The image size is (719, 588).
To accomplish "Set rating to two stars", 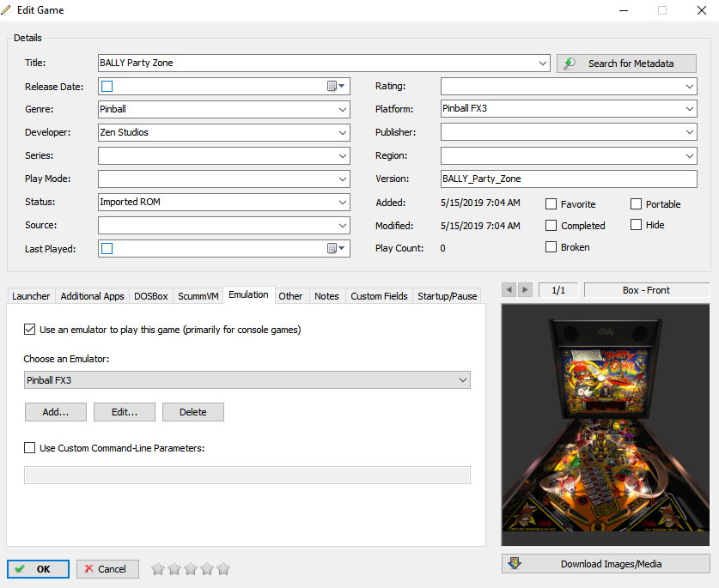I will 174,569.
